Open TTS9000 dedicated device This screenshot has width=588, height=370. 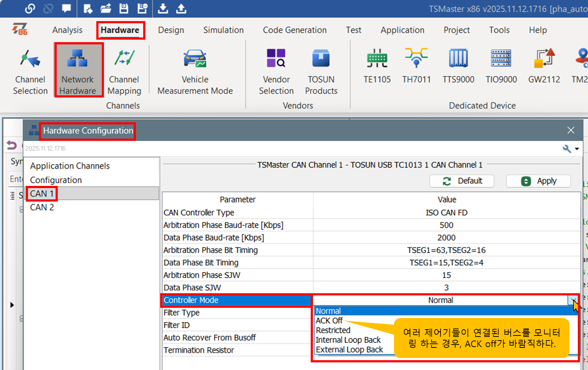458,66
